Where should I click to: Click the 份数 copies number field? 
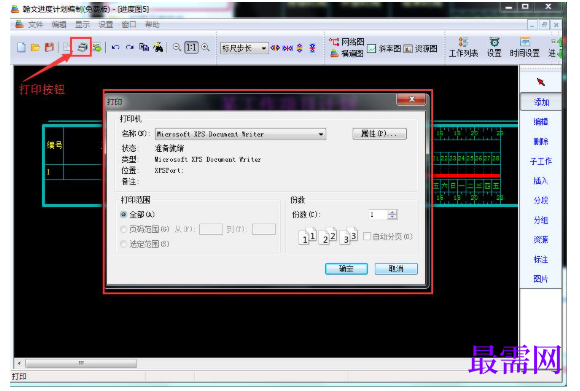(378, 215)
